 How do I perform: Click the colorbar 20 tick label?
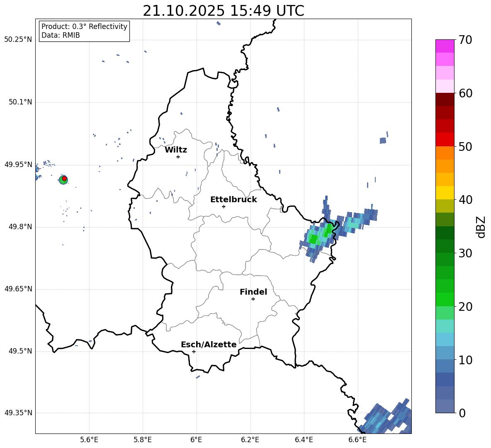click(x=465, y=307)
